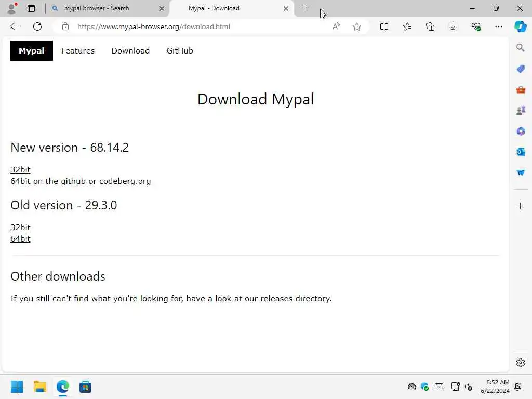The width and height of the screenshot is (532, 399).
Task: Open sidebar Microsoft 365 icon
Action: (521, 131)
